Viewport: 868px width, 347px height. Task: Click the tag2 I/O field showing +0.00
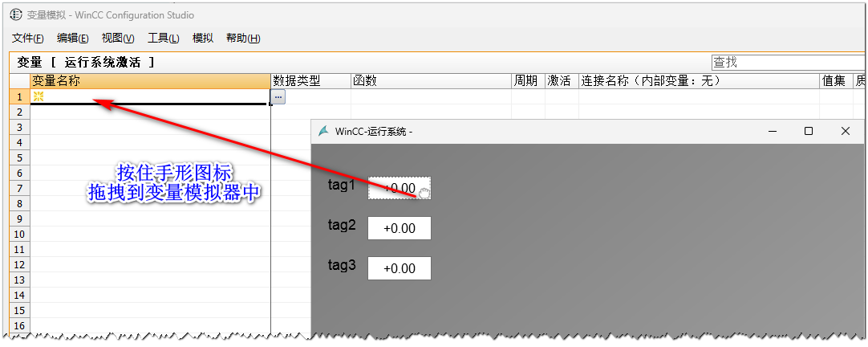point(400,228)
